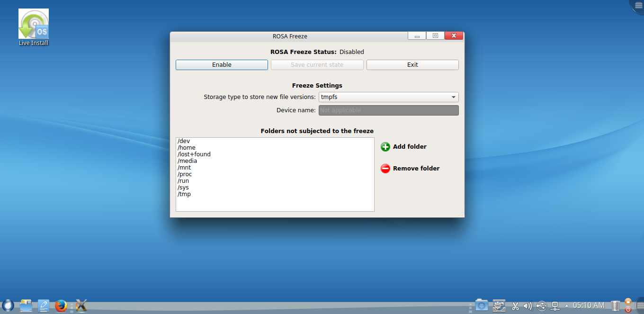
Task: Close the ROSA Freeze window
Action: coord(454,36)
